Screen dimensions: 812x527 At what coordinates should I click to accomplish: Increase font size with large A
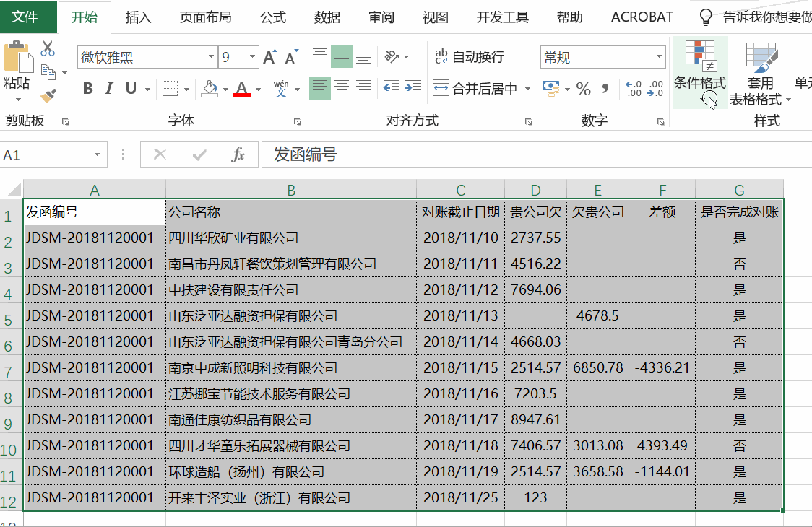(x=269, y=57)
